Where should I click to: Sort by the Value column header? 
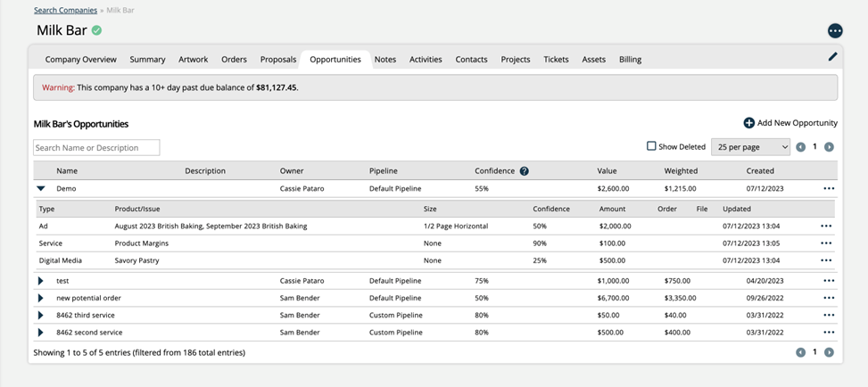click(x=607, y=171)
